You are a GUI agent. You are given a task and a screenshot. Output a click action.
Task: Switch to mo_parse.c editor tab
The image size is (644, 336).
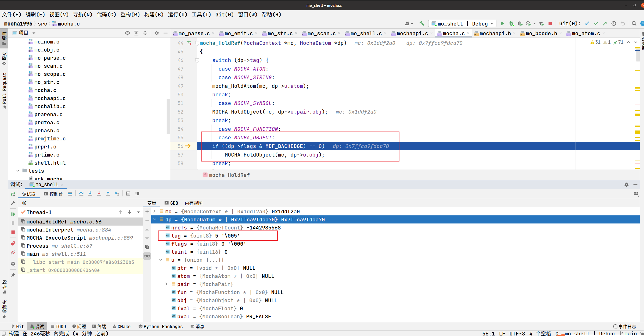click(194, 33)
